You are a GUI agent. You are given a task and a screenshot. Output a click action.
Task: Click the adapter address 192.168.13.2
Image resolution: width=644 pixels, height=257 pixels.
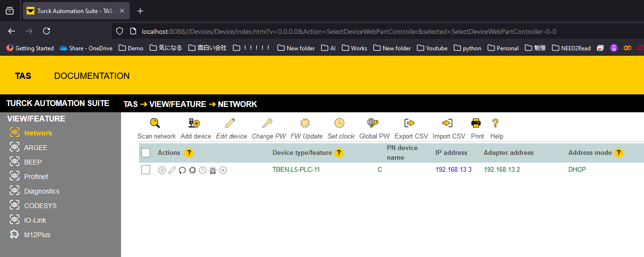502,170
